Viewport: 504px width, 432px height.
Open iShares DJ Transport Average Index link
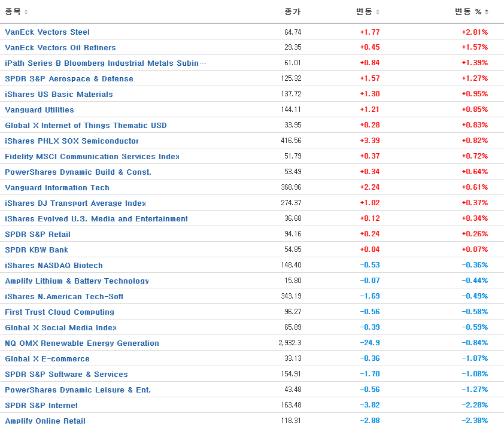(75, 203)
